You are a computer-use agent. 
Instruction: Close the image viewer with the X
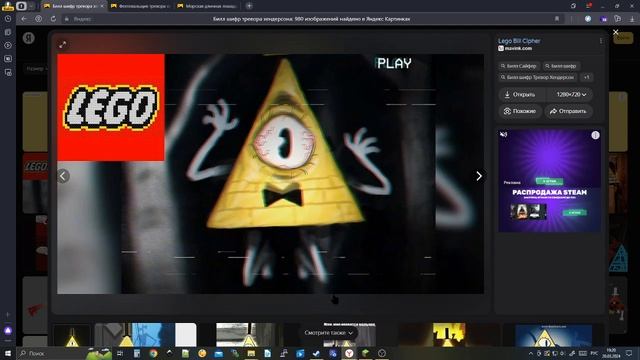coord(616,32)
